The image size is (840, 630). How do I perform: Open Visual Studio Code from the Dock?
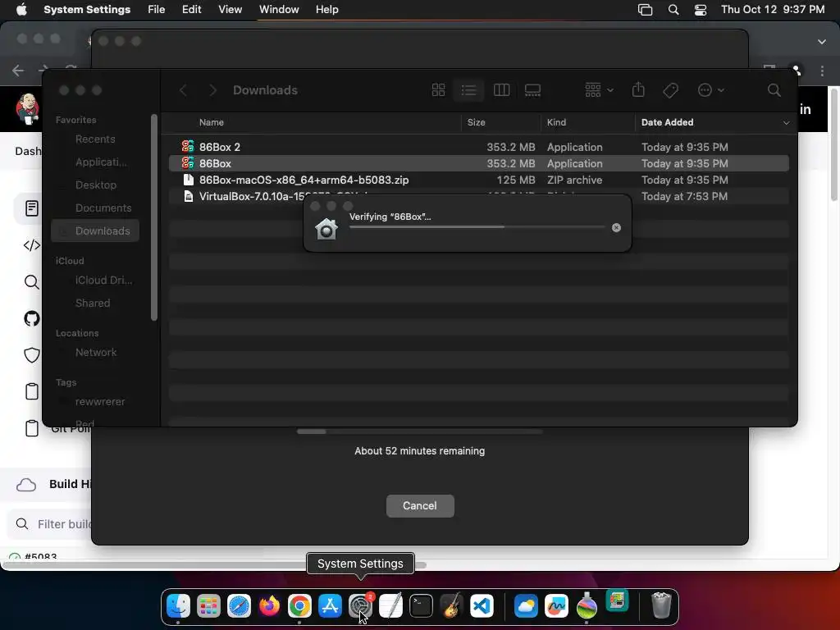(x=482, y=606)
